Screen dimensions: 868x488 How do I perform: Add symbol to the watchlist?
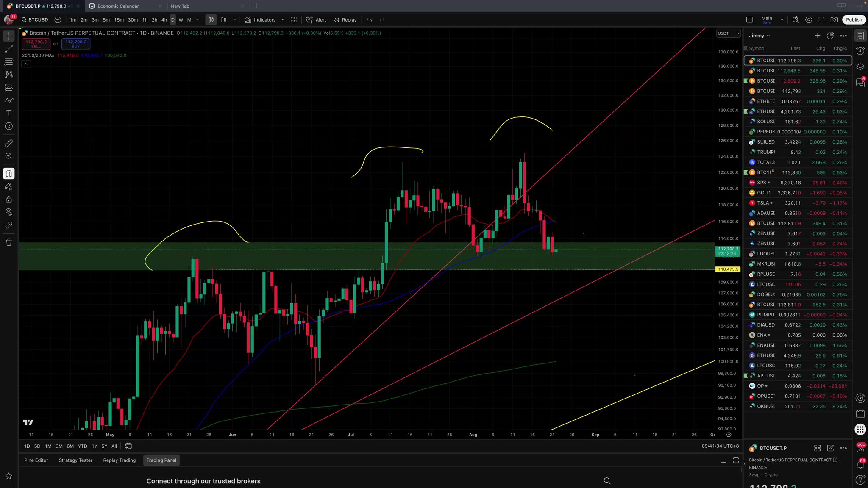pyautogui.click(x=818, y=36)
